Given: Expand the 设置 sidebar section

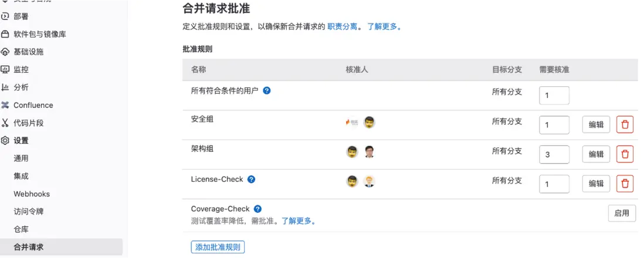Looking at the screenshot, I should pyautogui.click(x=21, y=141).
